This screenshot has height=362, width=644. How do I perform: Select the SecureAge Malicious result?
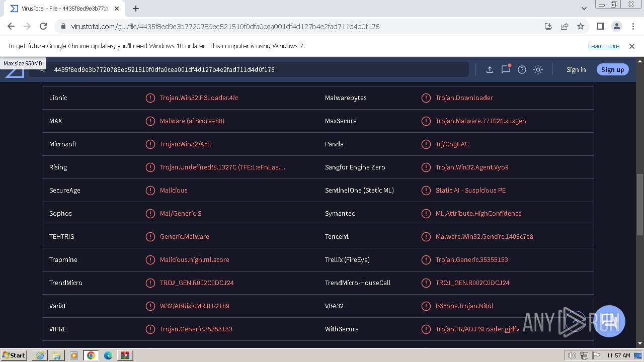click(174, 190)
